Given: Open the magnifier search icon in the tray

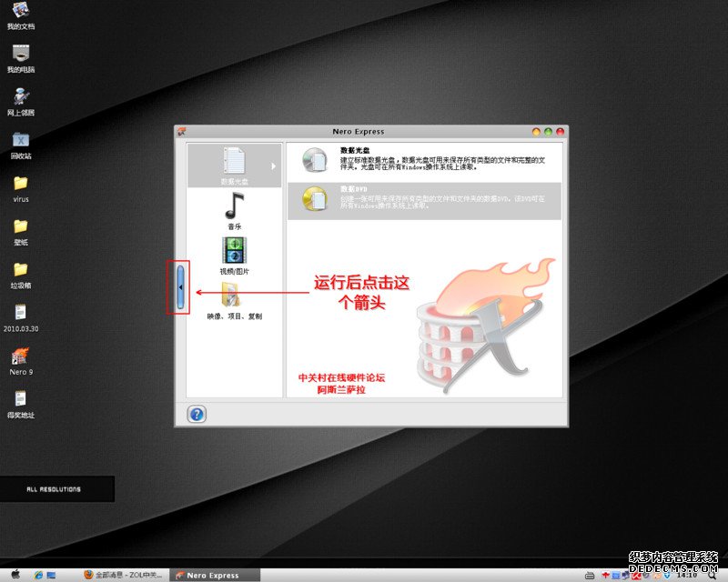Looking at the screenshot, I should [712, 576].
